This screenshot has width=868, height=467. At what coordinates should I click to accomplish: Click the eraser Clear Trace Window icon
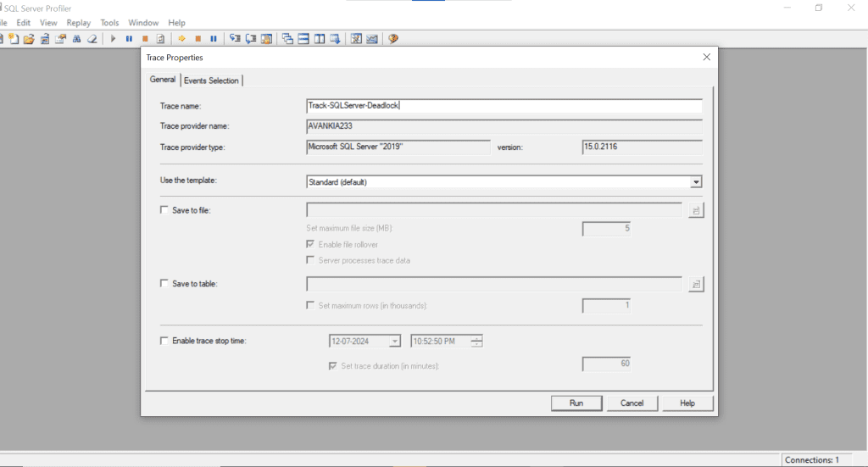[x=91, y=39]
